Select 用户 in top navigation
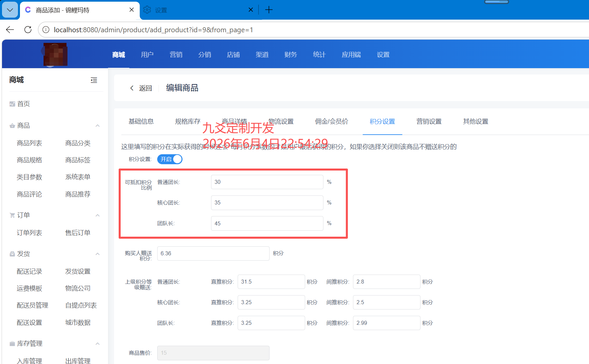Viewport: 589px width, 364px height. 147,55
